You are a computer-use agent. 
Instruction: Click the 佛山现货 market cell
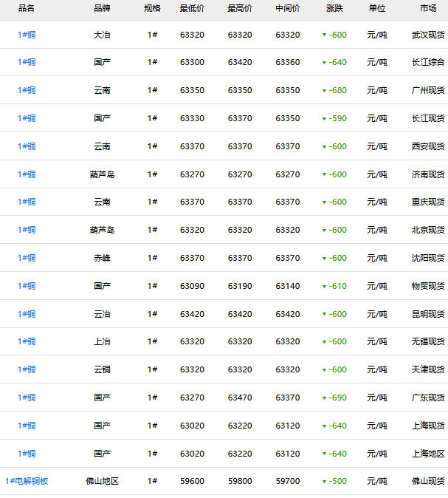pos(427,481)
